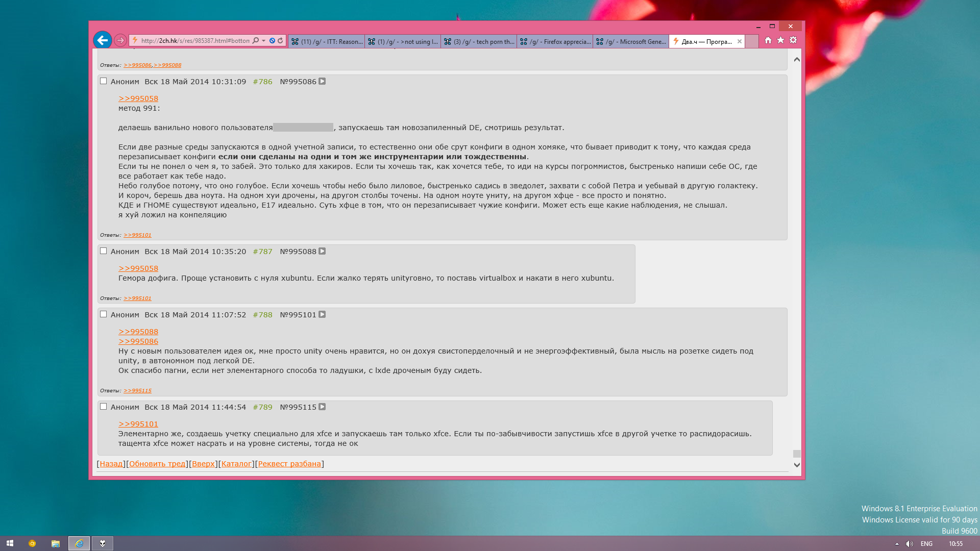Open the Home page icon

[x=768, y=40]
